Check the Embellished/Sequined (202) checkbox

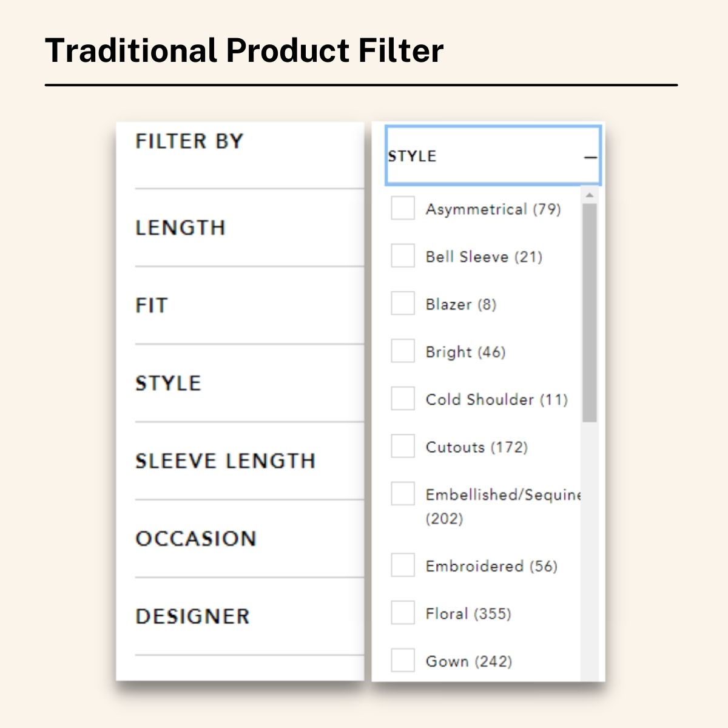pyautogui.click(x=402, y=494)
